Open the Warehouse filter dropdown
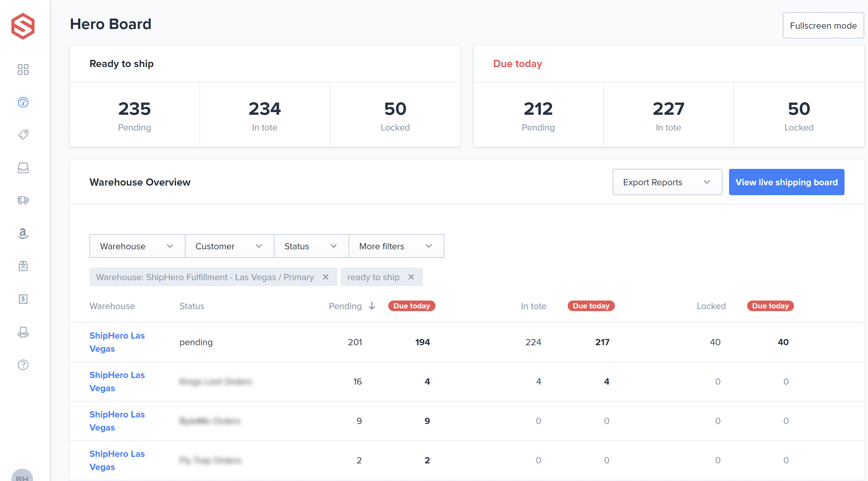This screenshot has height=481, width=868. tap(137, 246)
